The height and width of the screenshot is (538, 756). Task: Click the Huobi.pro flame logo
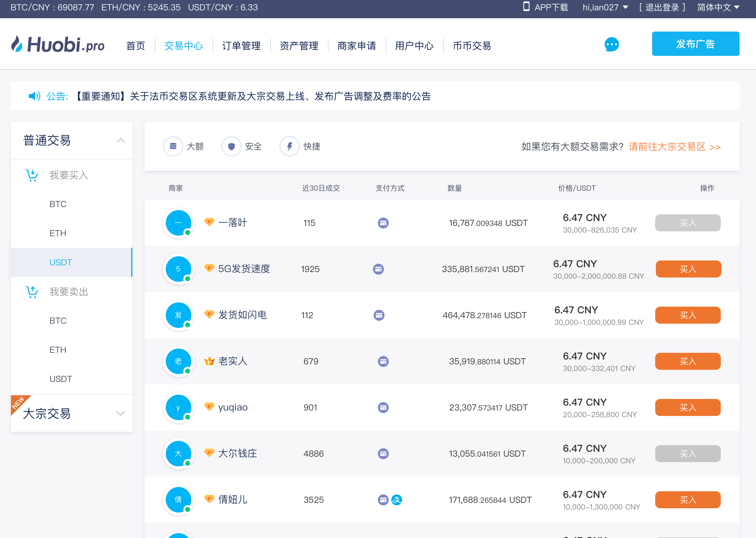[17, 44]
